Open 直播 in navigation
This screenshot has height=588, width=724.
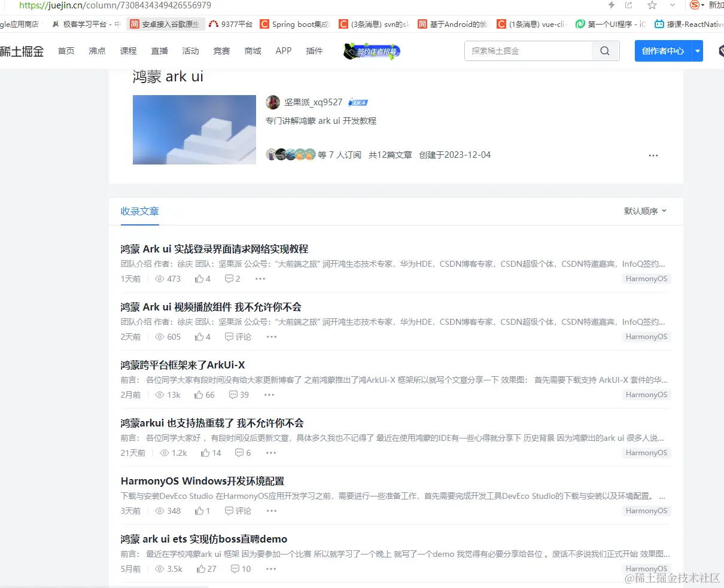tap(159, 51)
